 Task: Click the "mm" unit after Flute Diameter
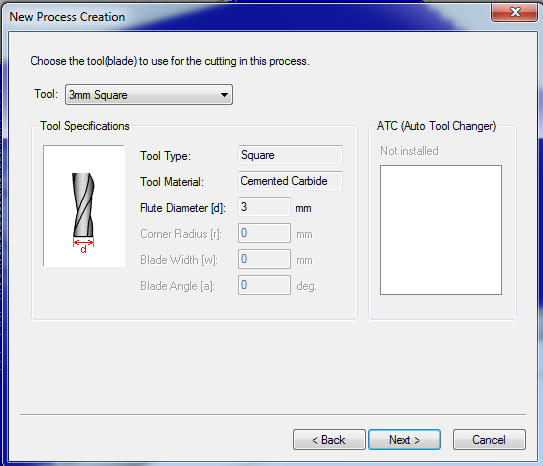(303, 208)
